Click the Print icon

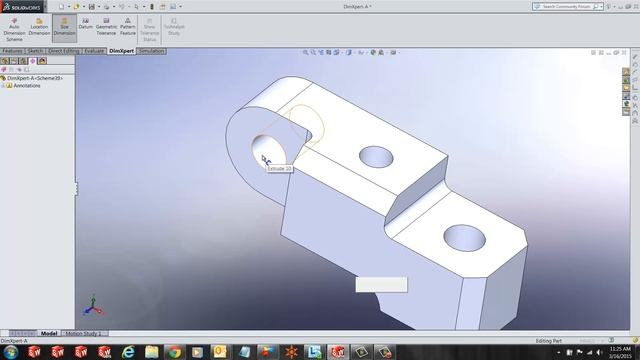[107, 7]
